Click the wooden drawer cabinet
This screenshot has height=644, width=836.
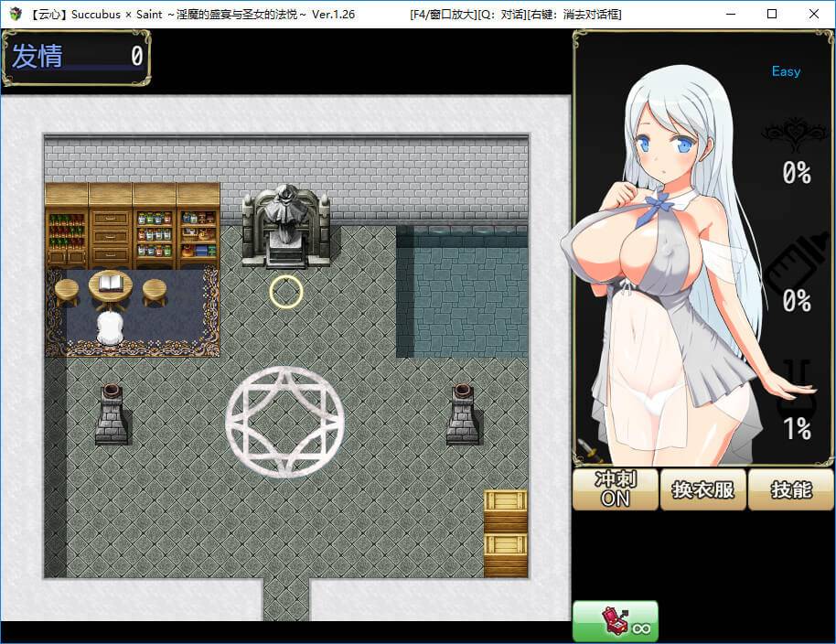[111, 236]
